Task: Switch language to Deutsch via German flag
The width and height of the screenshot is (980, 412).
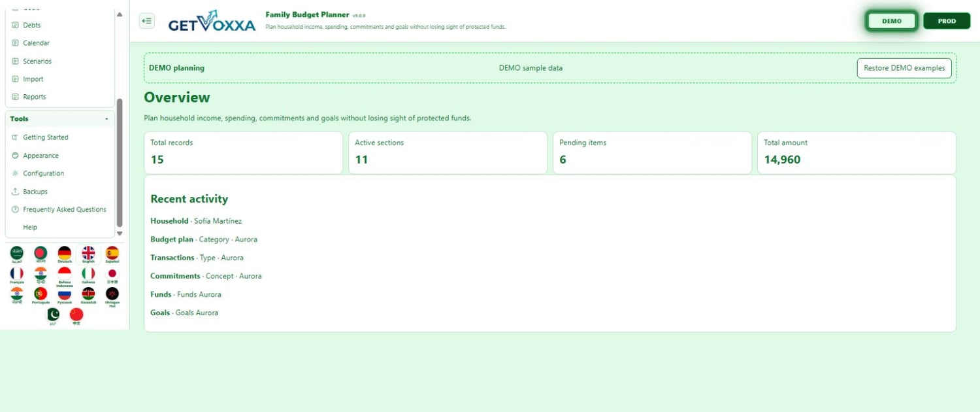Action: [x=64, y=255]
